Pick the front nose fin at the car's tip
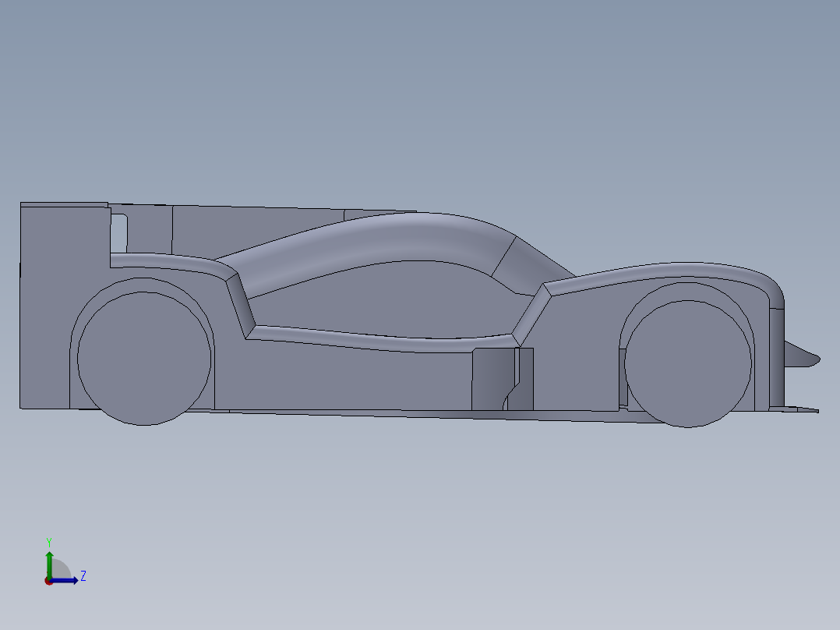 click(x=802, y=355)
